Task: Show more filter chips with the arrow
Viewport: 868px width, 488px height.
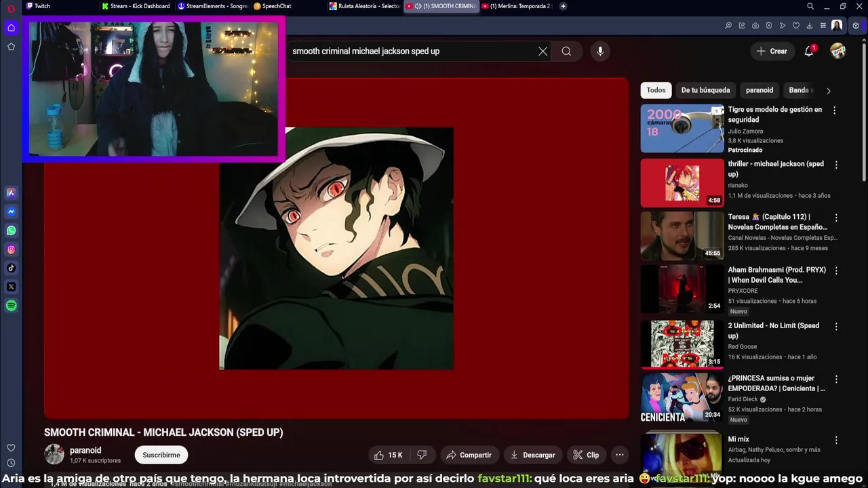Action: 828,90
